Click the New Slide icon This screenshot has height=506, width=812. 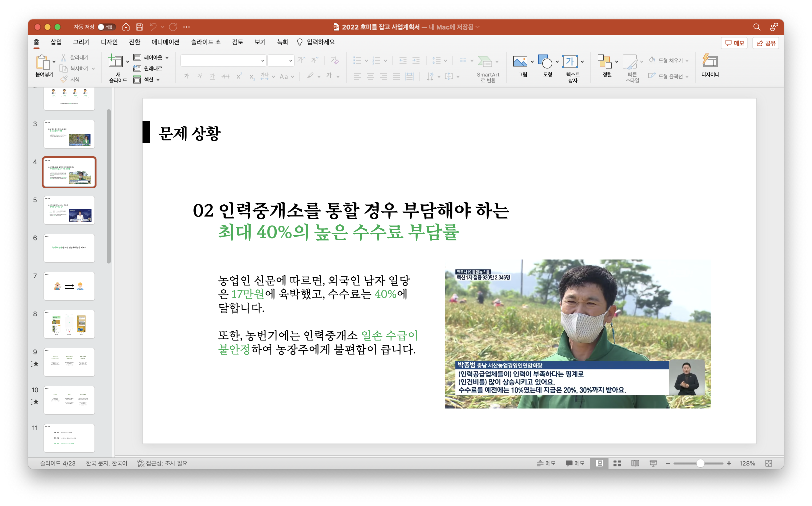(115, 61)
